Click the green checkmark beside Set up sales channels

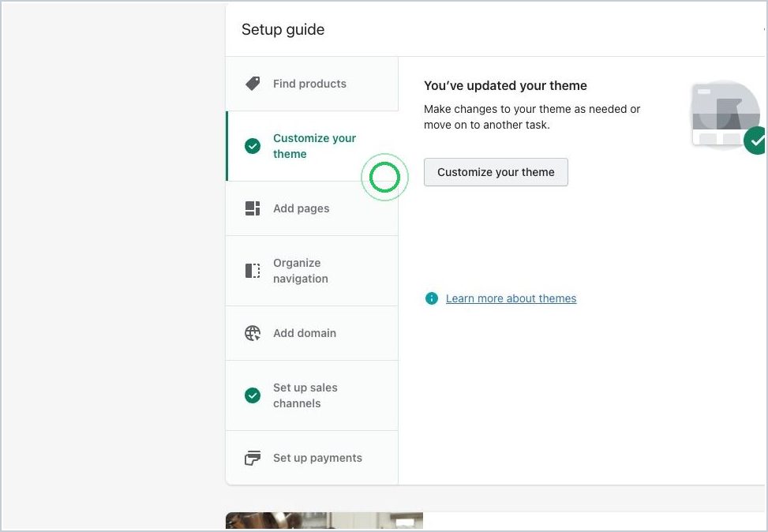click(253, 395)
